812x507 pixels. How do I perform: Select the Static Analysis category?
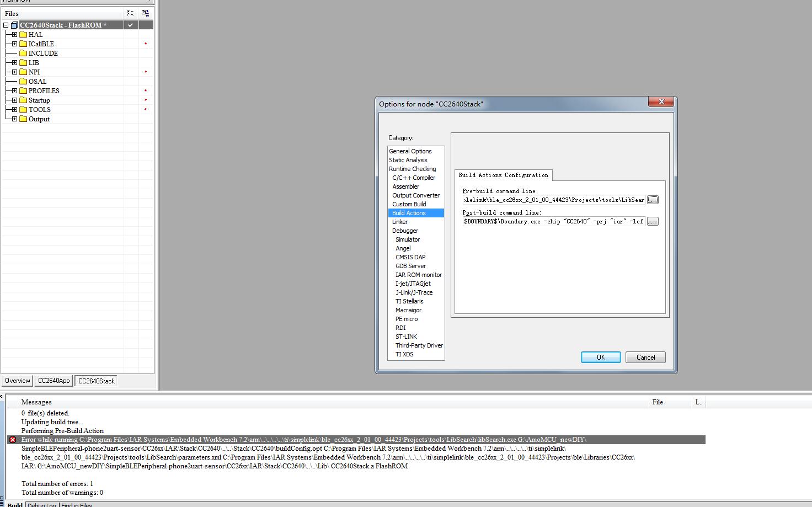tap(408, 160)
